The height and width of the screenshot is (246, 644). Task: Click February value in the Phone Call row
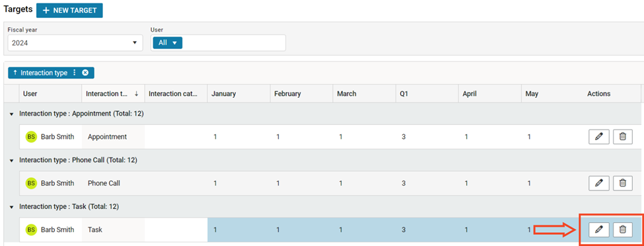click(278, 183)
